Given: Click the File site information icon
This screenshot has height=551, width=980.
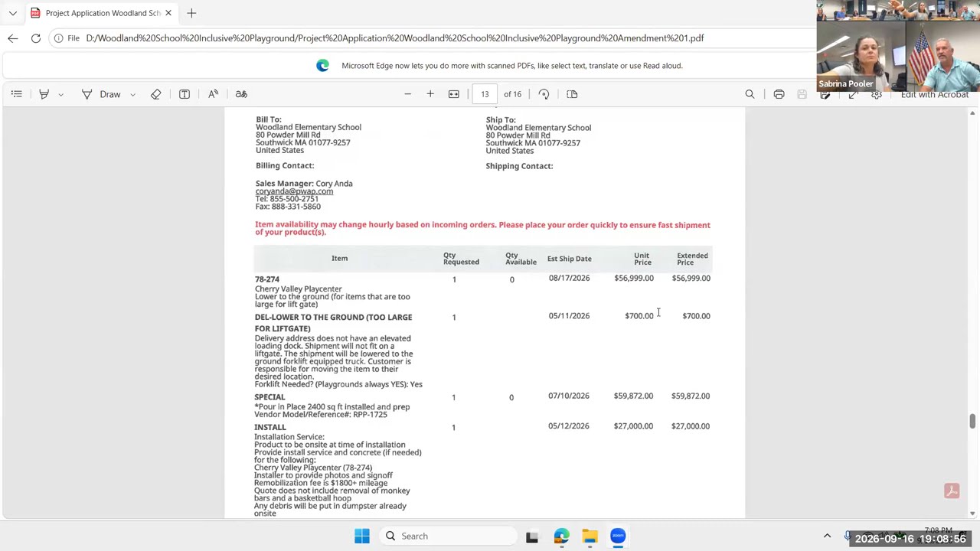Looking at the screenshot, I should [67, 38].
